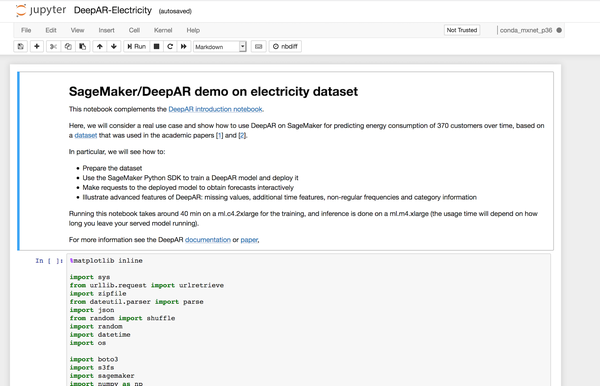Restart kernel and rerun all cells icon

184,46
